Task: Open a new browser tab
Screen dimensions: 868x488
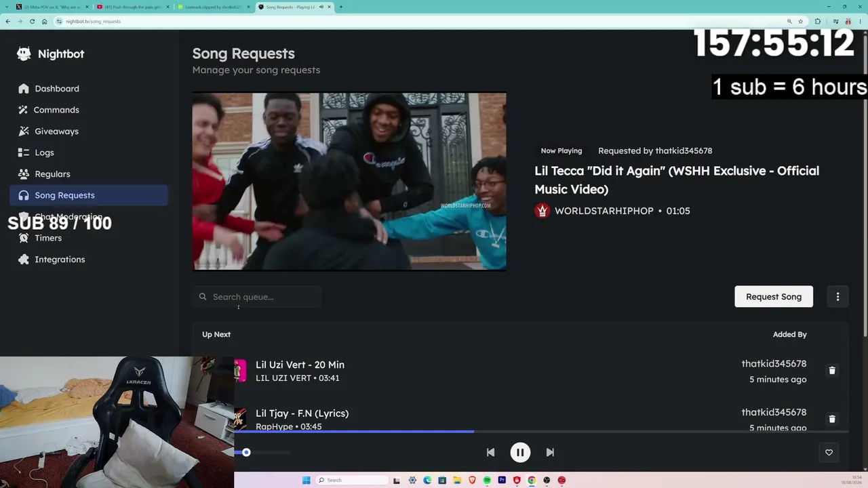Action: [340, 7]
